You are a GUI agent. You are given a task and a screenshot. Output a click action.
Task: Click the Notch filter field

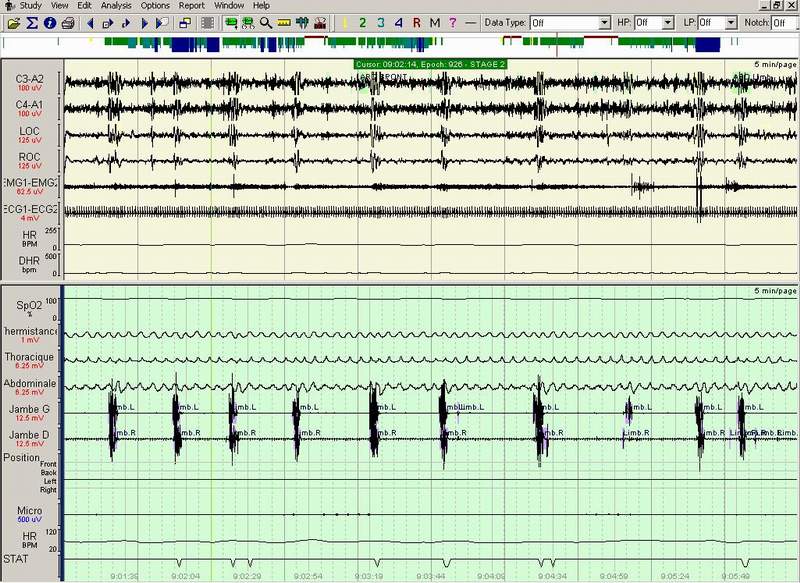point(785,23)
